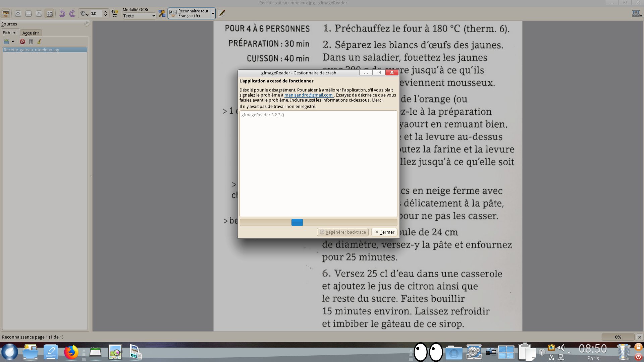The height and width of the screenshot is (362, 644).
Task: Select the Fichiers tab
Action: pyautogui.click(x=10, y=33)
